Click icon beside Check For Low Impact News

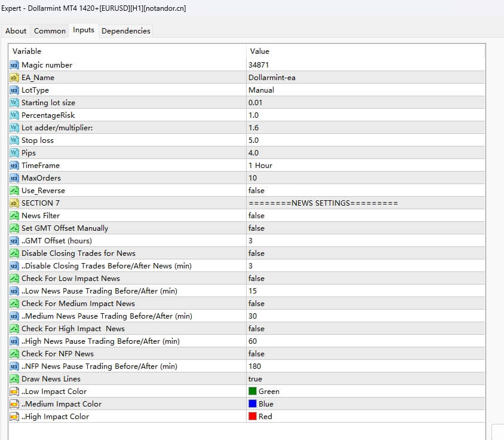tap(14, 279)
